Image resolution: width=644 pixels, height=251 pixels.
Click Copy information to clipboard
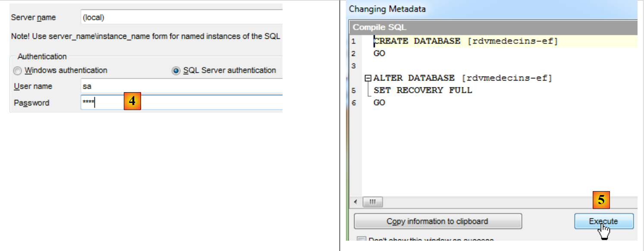(x=437, y=221)
